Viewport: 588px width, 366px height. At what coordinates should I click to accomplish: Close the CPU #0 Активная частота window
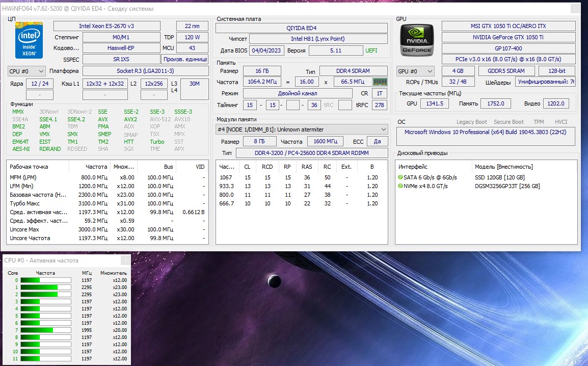125,260
